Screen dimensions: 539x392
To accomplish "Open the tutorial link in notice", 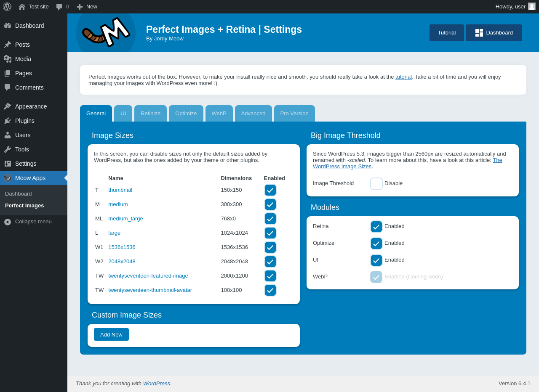I will pos(403,77).
